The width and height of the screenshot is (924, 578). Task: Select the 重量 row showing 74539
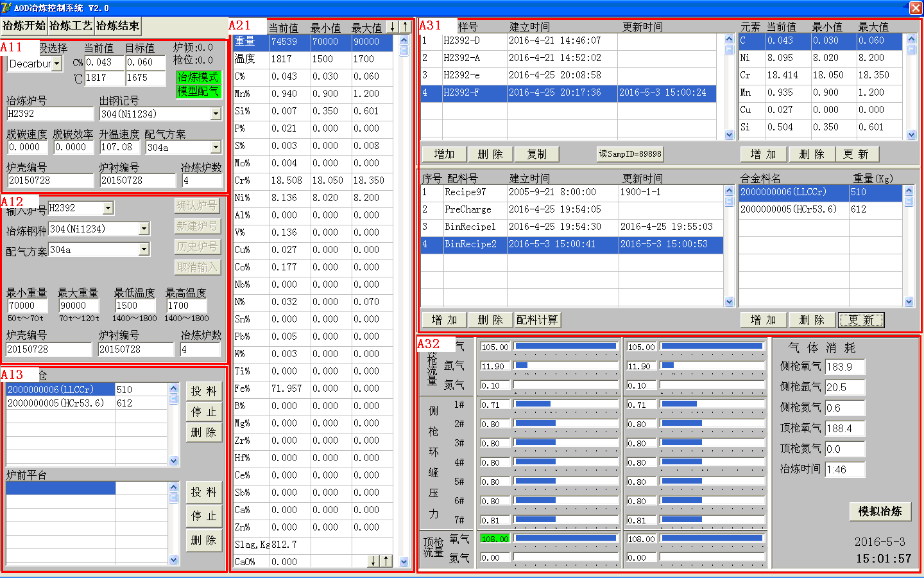click(313, 42)
